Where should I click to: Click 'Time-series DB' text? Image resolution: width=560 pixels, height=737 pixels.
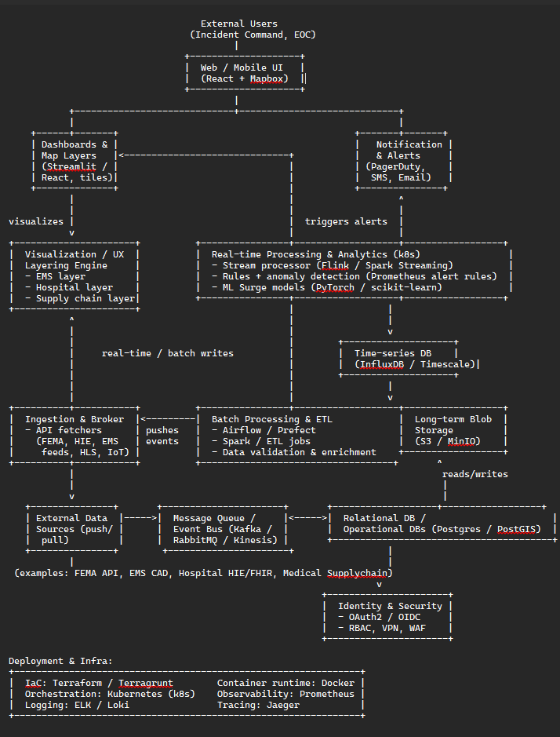click(x=393, y=353)
